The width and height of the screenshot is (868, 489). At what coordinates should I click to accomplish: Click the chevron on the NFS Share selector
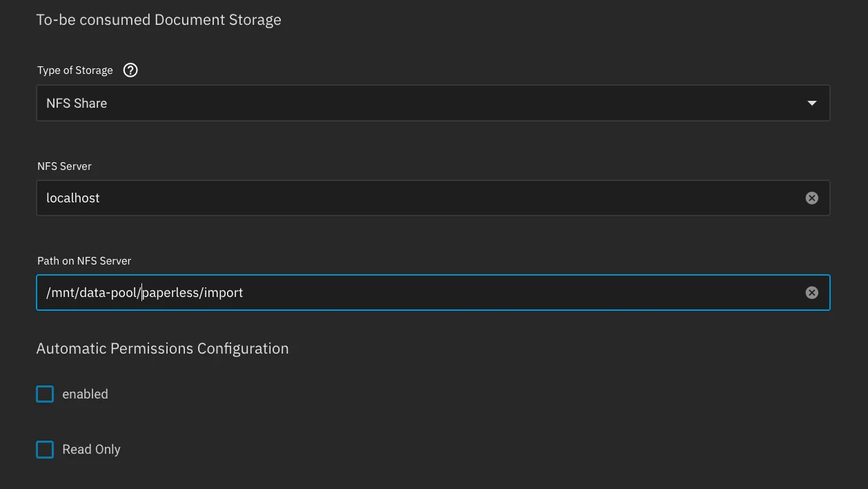812,102
